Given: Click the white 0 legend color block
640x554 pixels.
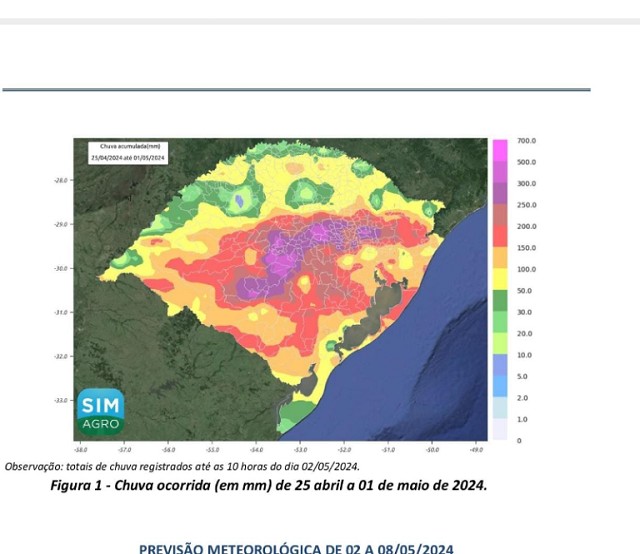Looking at the screenshot, I should coord(499,429).
